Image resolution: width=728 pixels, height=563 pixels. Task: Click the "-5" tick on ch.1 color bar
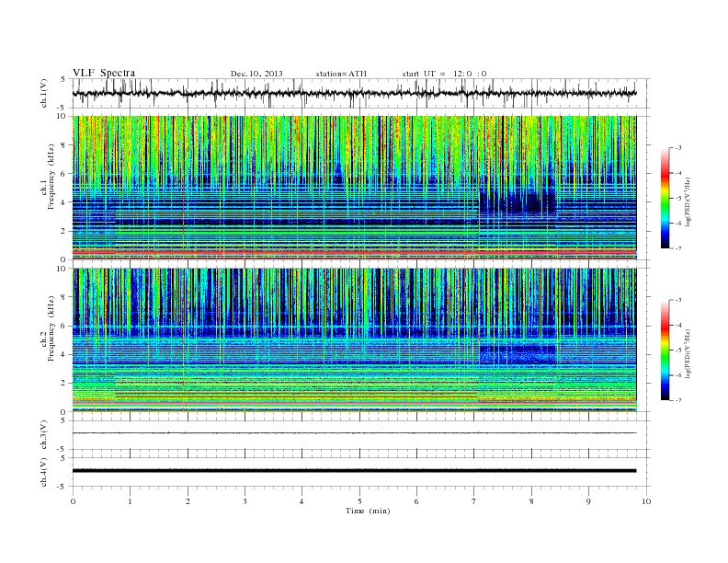[677, 199]
